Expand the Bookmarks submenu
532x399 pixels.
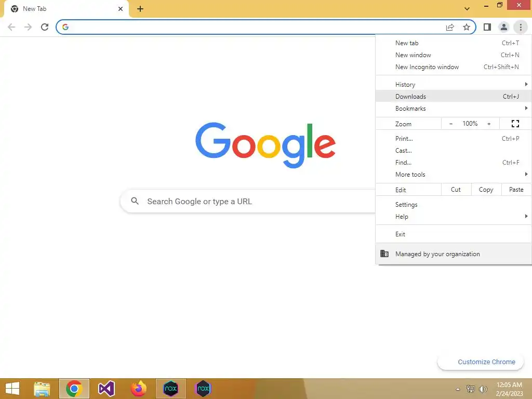pos(454,108)
